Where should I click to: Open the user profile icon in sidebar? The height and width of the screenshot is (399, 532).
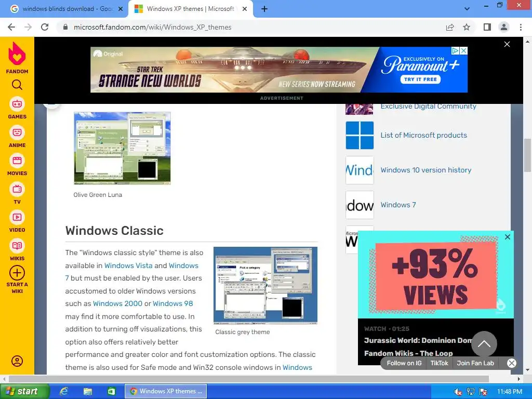17,361
